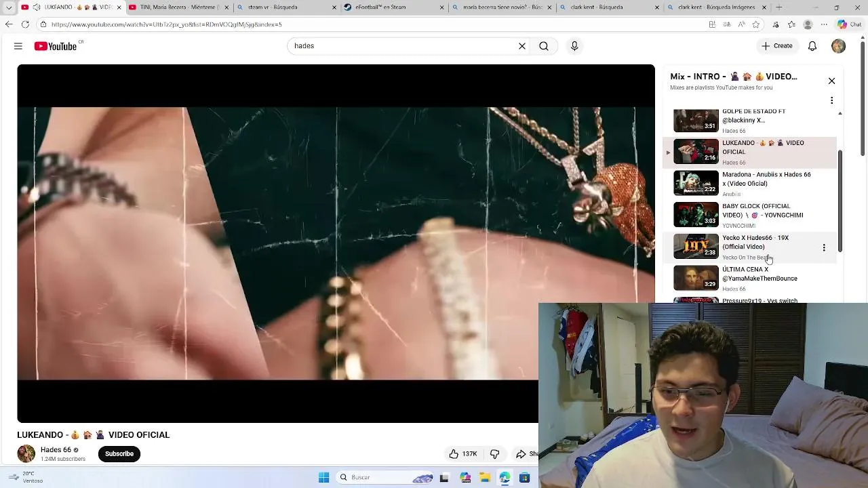Open Mix playlist options three-dot menu
This screenshot has width=868, height=488.
click(831, 100)
